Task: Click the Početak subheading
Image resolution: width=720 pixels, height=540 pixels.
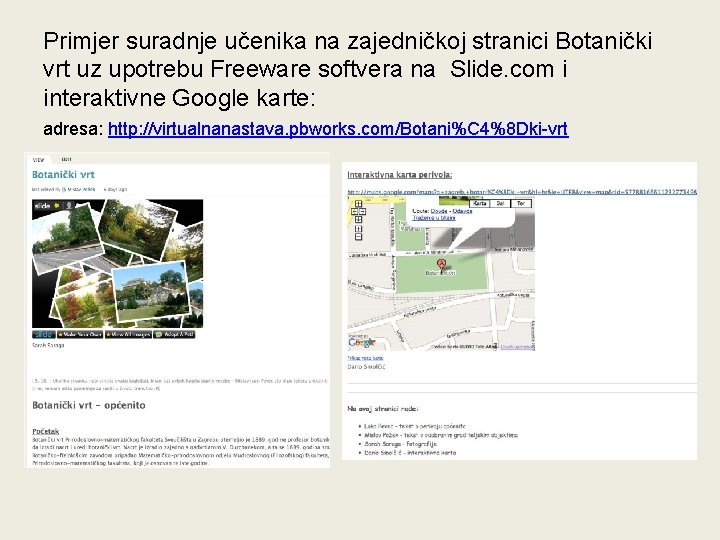Action: [x=45, y=431]
